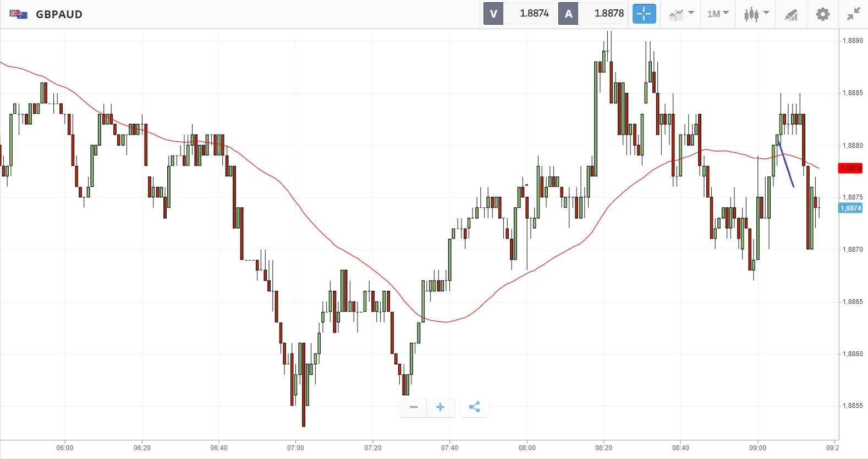Click the red 1,8878 price axis label
This screenshot has width=868, height=459.
(x=850, y=168)
